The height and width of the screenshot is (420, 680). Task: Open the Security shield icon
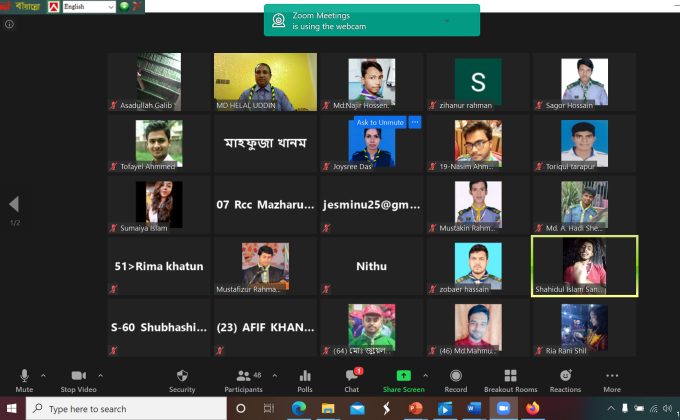(182, 376)
